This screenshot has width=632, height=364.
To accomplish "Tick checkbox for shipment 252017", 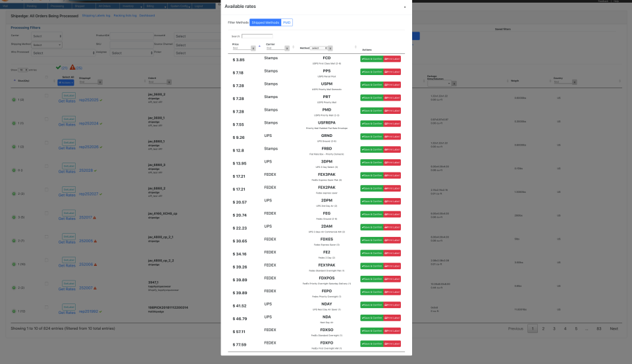I will pyautogui.click(x=46, y=213).
